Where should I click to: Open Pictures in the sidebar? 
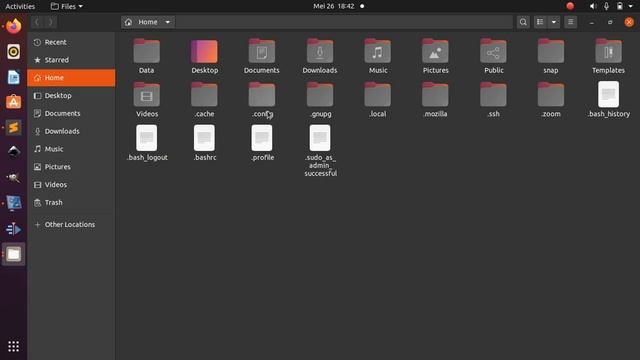pyautogui.click(x=71, y=167)
